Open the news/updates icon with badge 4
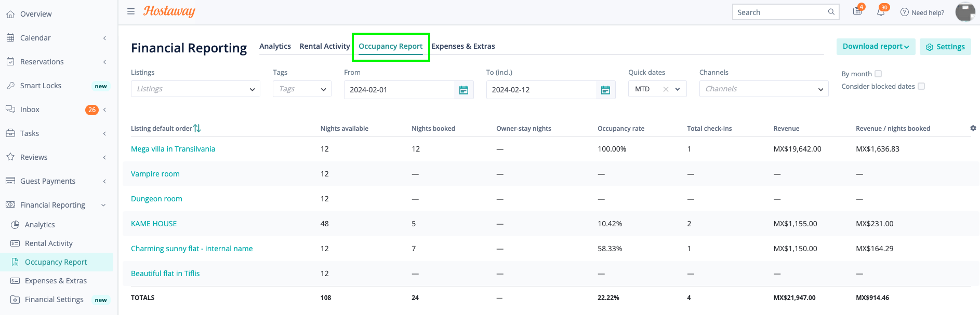This screenshot has height=315, width=980. 857,12
